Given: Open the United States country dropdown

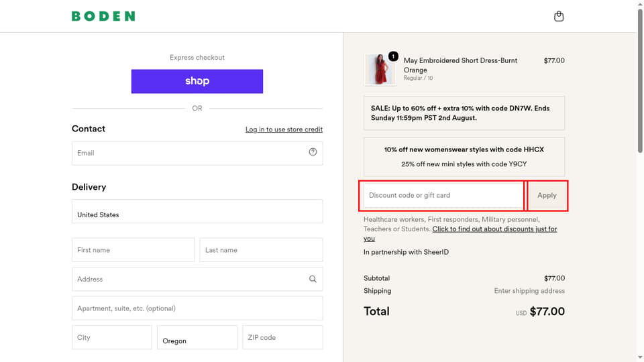Looking at the screenshot, I should tap(197, 211).
